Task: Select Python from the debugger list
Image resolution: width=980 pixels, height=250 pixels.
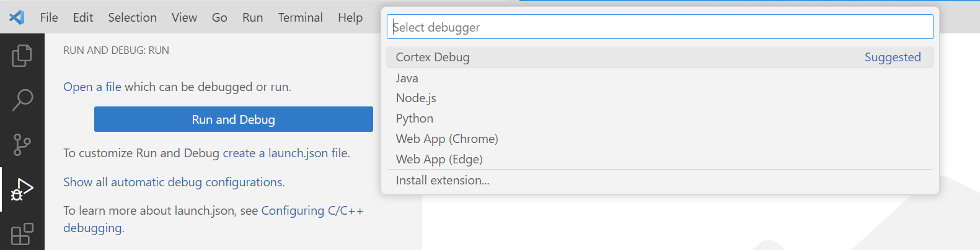Action: click(415, 118)
